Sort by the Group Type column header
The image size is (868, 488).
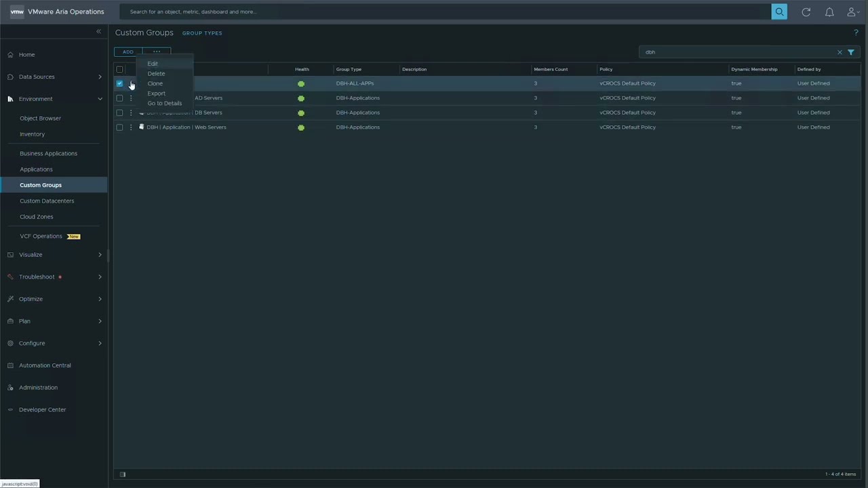pos(349,69)
